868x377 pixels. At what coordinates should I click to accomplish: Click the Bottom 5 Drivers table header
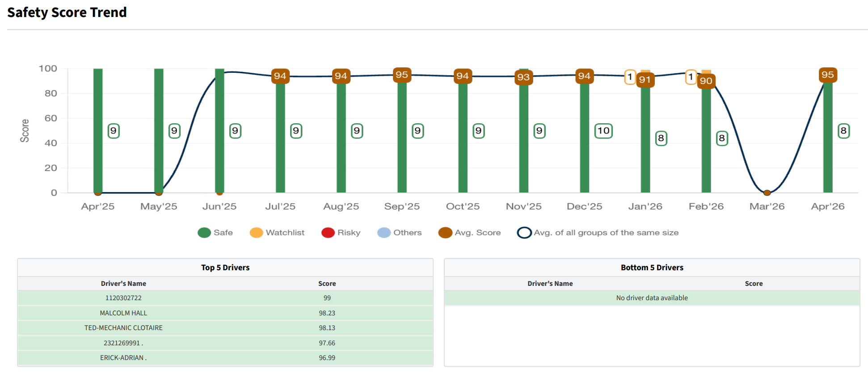coord(652,268)
